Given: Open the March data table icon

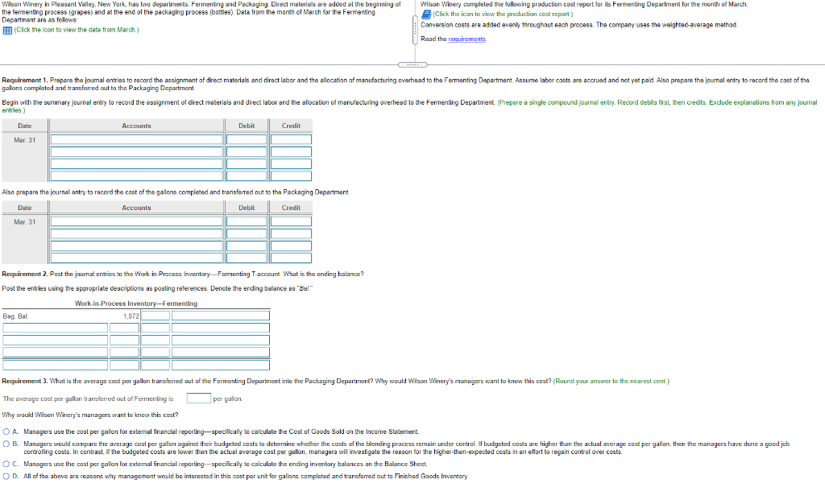Looking at the screenshot, I should (7, 31).
